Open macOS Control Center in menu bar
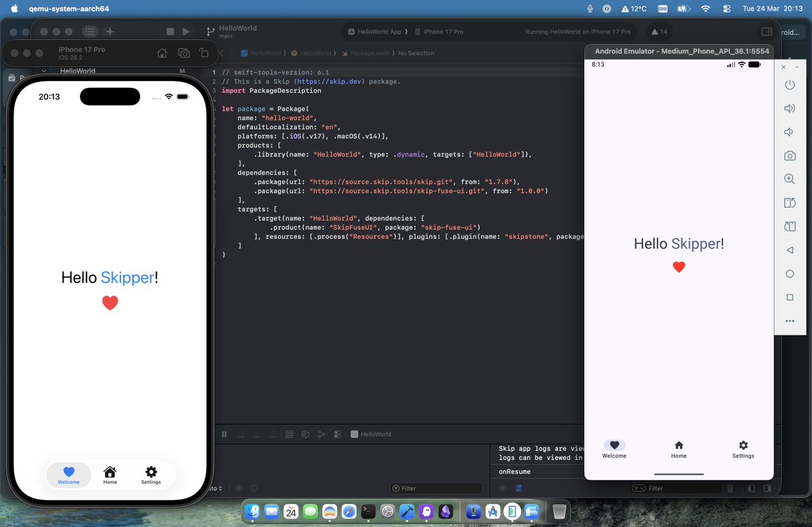This screenshot has height=527, width=812. pyautogui.click(x=727, y=9)
